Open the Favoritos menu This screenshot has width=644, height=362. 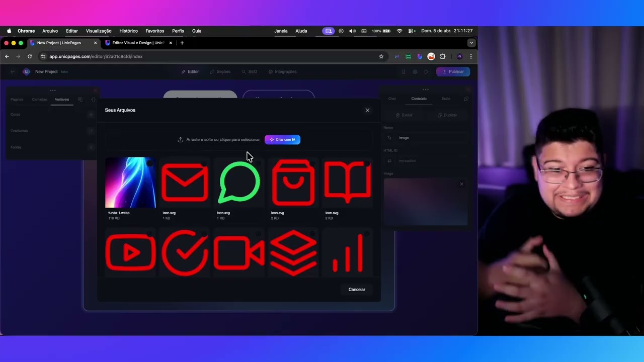click(x=154, y=31)
